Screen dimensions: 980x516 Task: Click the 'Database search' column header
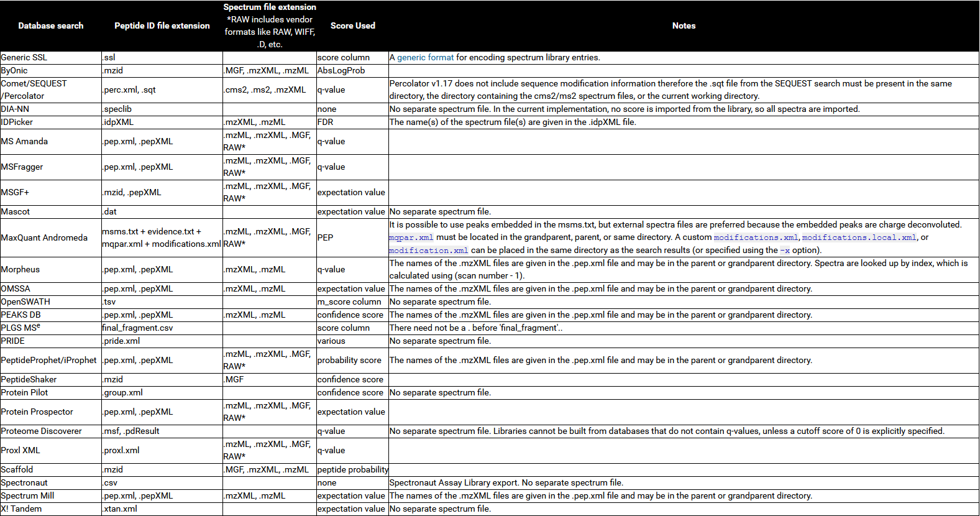click(51, 25)
